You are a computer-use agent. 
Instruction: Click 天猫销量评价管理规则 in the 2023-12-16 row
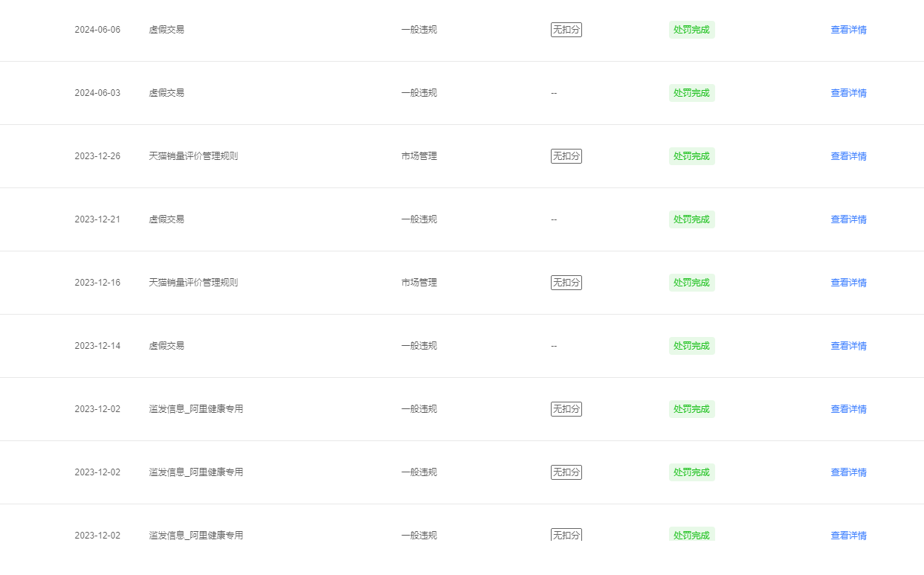pyautogui.click(x=193, y=283)
